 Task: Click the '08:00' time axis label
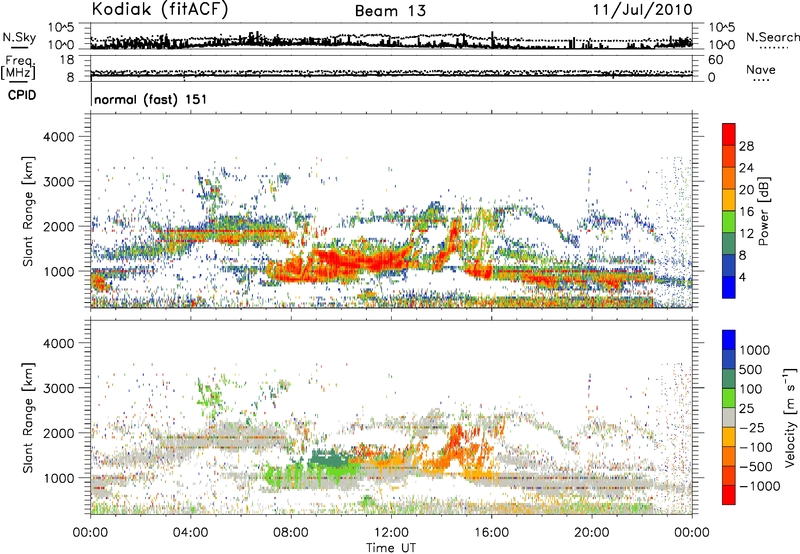coord(291,533)
